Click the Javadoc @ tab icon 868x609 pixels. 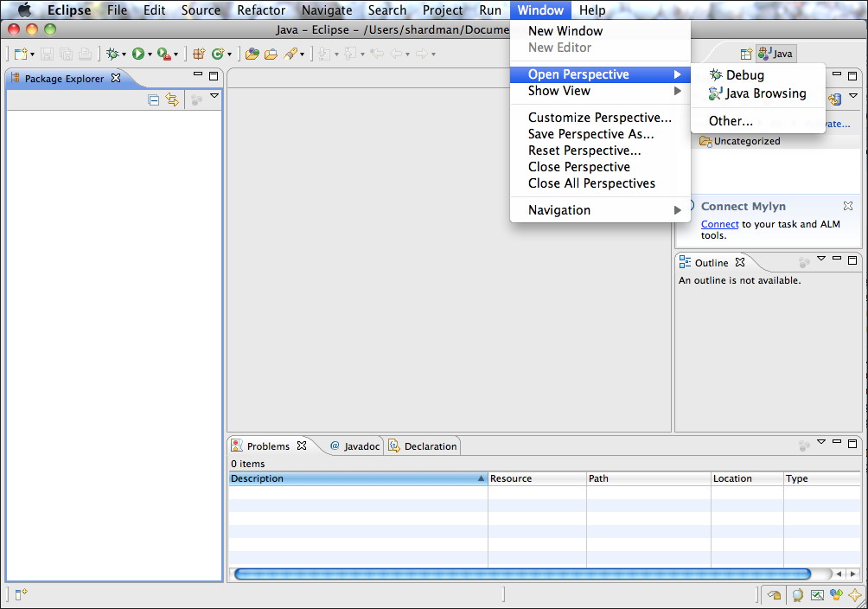click(x=335, y=446)
